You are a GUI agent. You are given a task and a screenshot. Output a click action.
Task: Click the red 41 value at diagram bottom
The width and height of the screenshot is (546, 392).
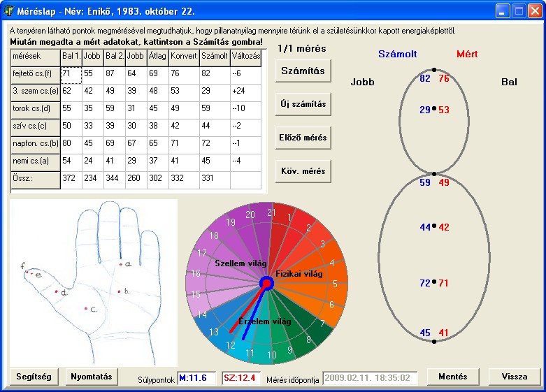point(443,333)
